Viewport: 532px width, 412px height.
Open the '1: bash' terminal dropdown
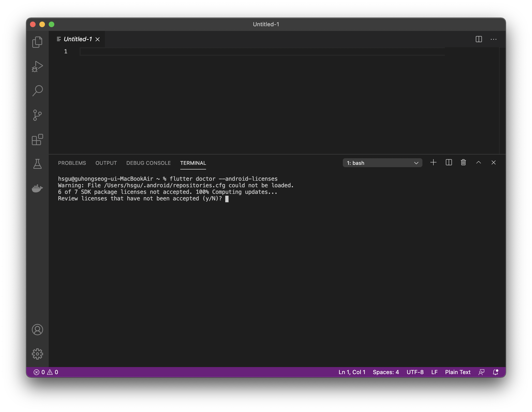coord(382,163)
